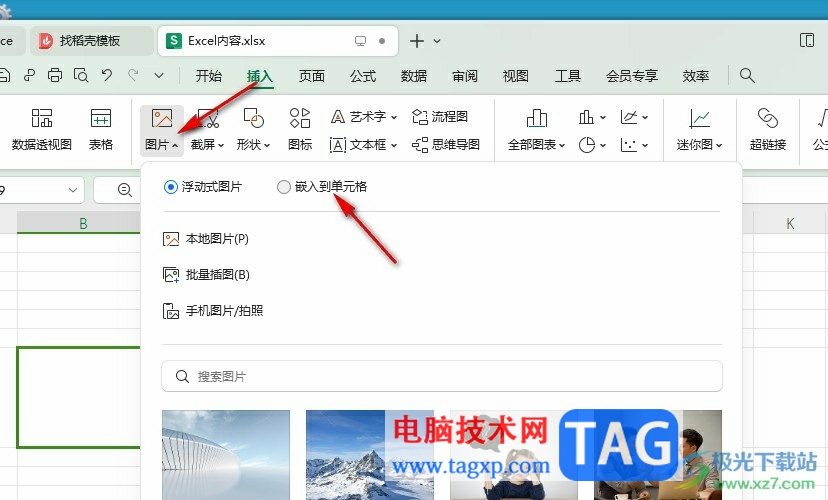Switch to the 页面 tab
Image resolution: width=828 pixels, height=500 pixels.
[312, 76]
